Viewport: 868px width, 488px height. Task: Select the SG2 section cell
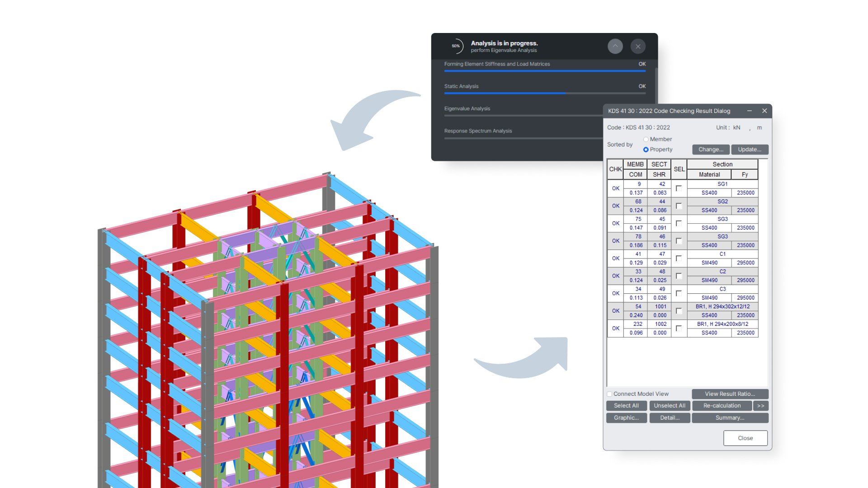pyautogui.click(x=722, y=202)
